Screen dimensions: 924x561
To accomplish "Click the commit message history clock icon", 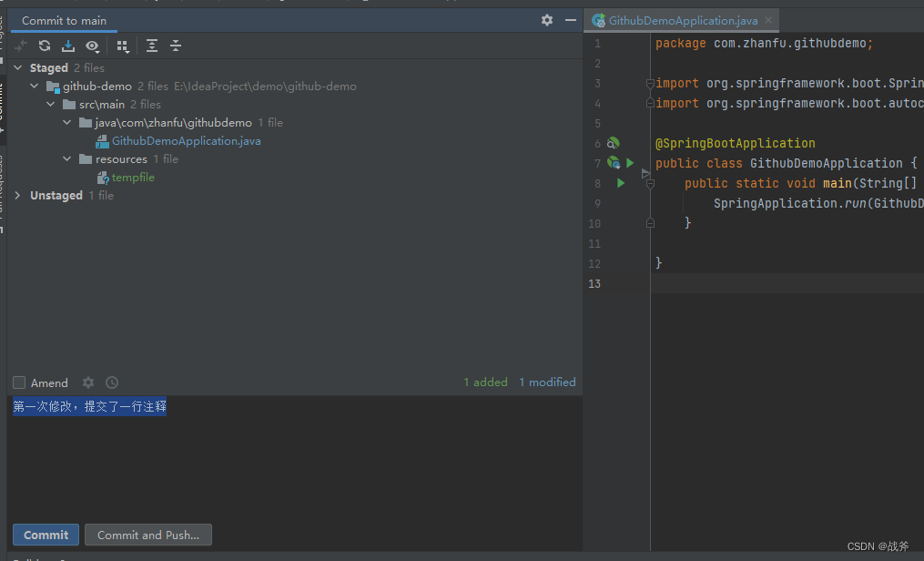I will 112,382.
